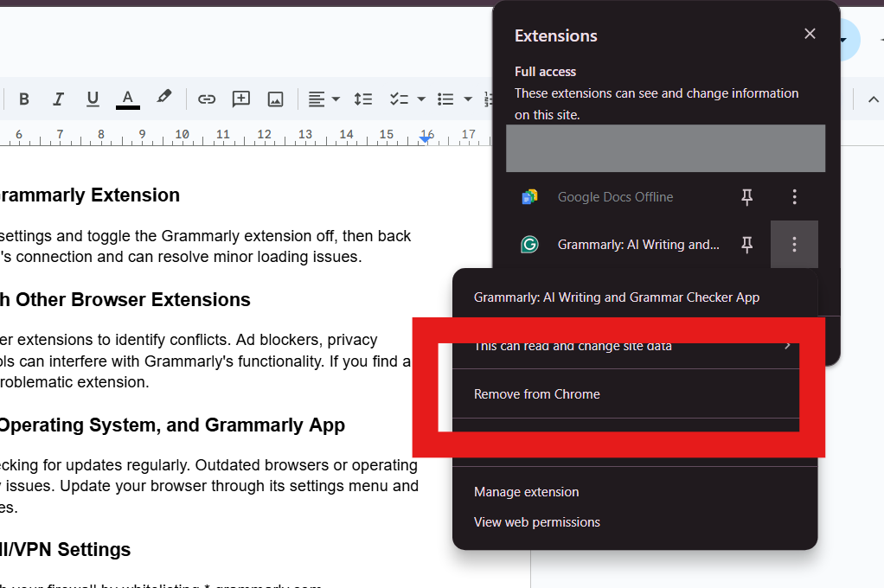Pin the Google Docs Offline extension
Viewport: 884px width, 588px height.
[x=747, y=197]
